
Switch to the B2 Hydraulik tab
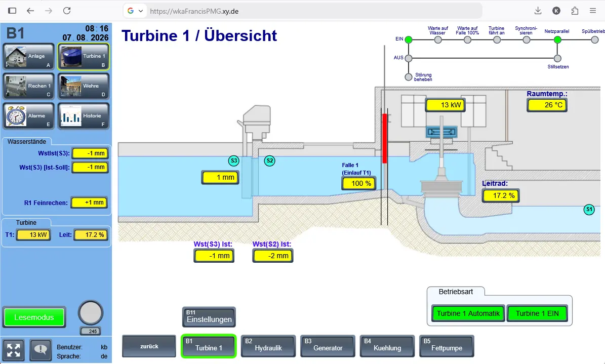[268, 346]
